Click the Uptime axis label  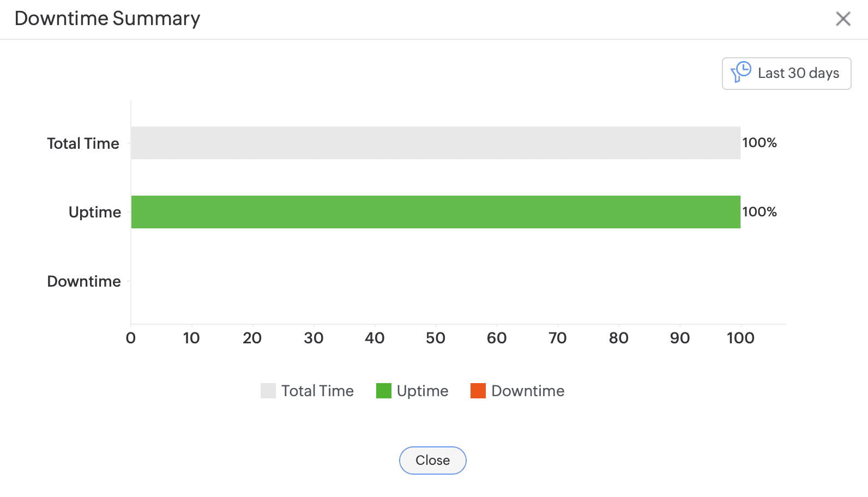coord(95,212)
